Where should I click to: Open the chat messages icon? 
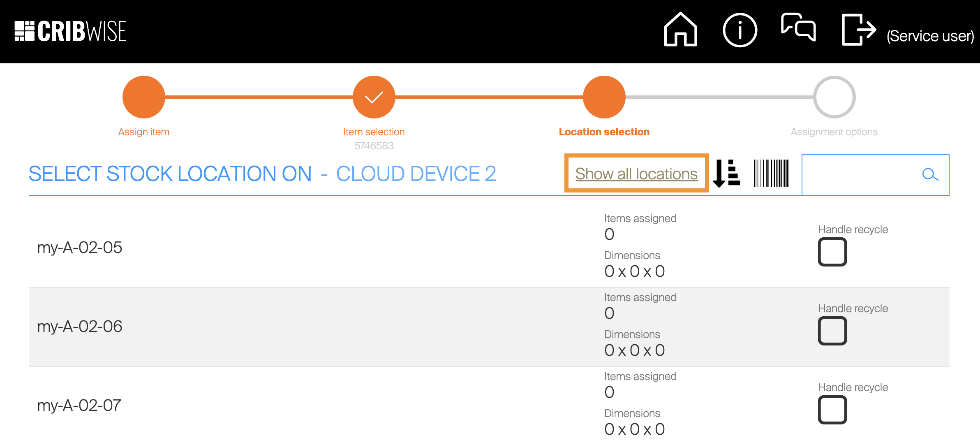pyautogui.click(x=798, y=28)
